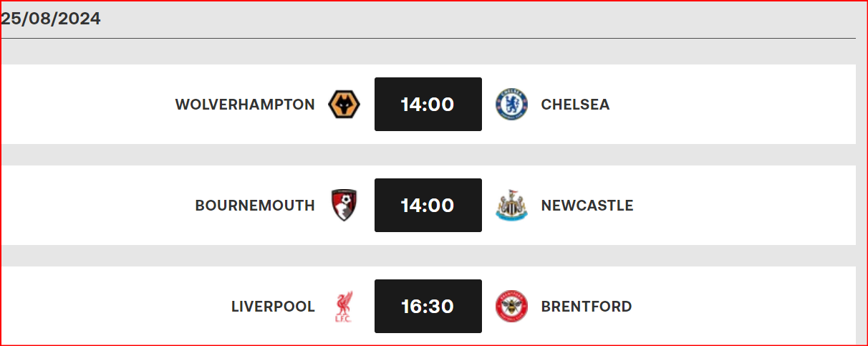Select the BOURNEMOUTH team name text

(255, 206)
